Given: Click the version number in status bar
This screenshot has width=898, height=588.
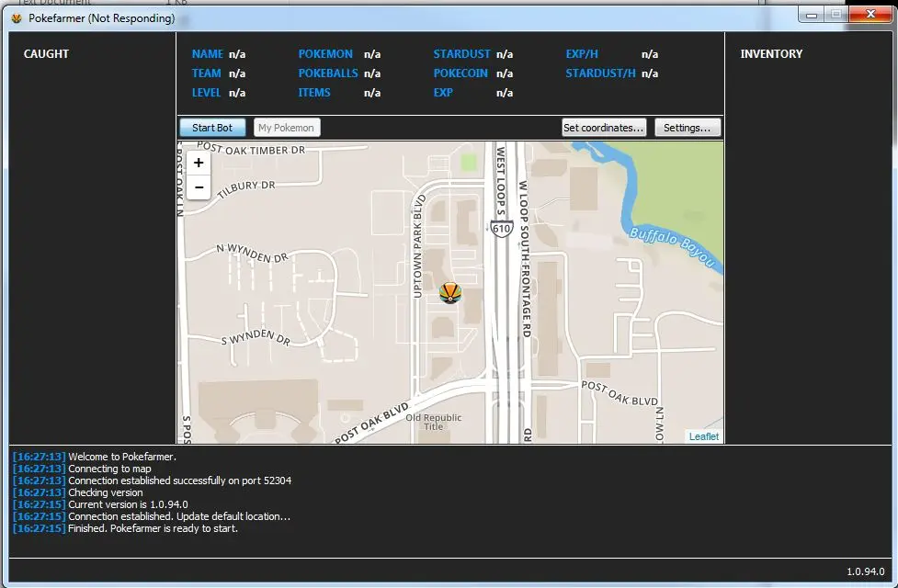Looking at the screenshot, I should point(865,571).
